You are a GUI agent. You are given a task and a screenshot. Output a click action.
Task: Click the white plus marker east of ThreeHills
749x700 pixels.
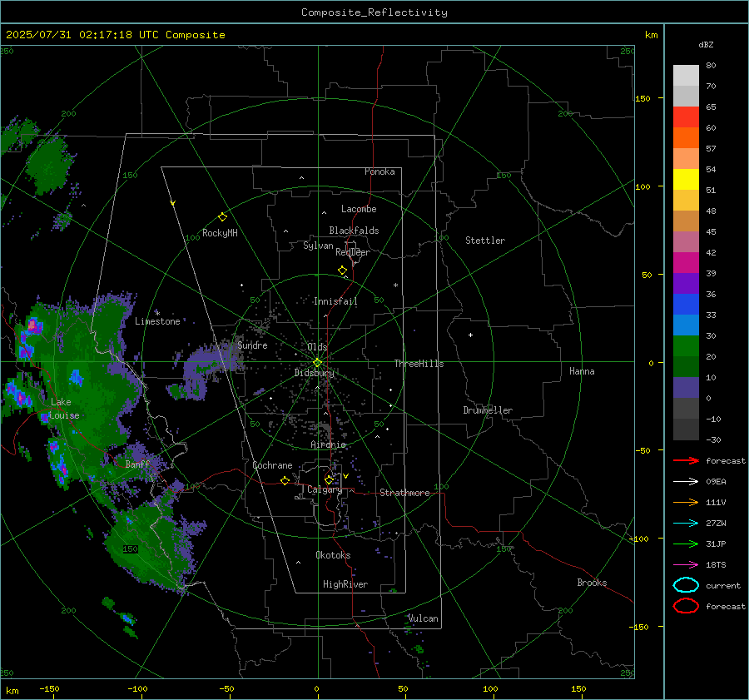click(470, 335)
